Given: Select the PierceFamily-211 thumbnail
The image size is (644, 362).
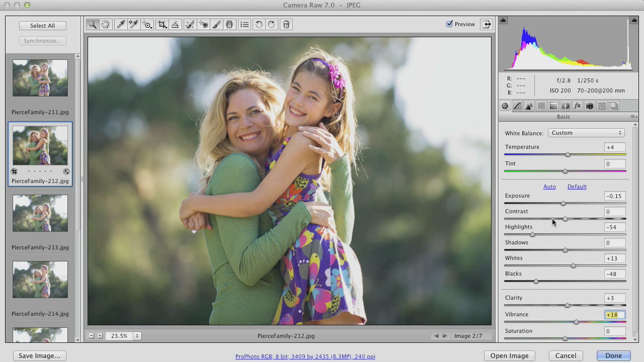Looking at the screenshot, I should [40, 78].
